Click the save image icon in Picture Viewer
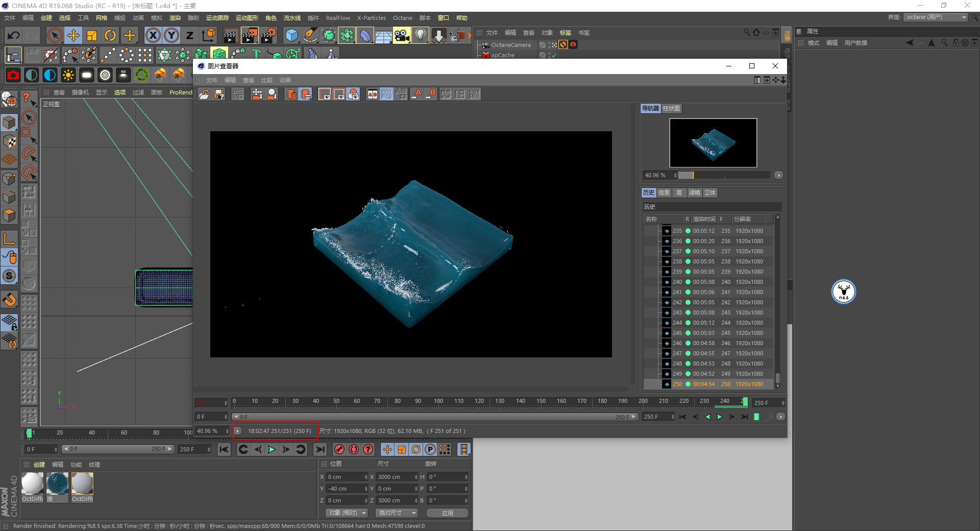Screen dimensions: 980x531 (219, 94)
